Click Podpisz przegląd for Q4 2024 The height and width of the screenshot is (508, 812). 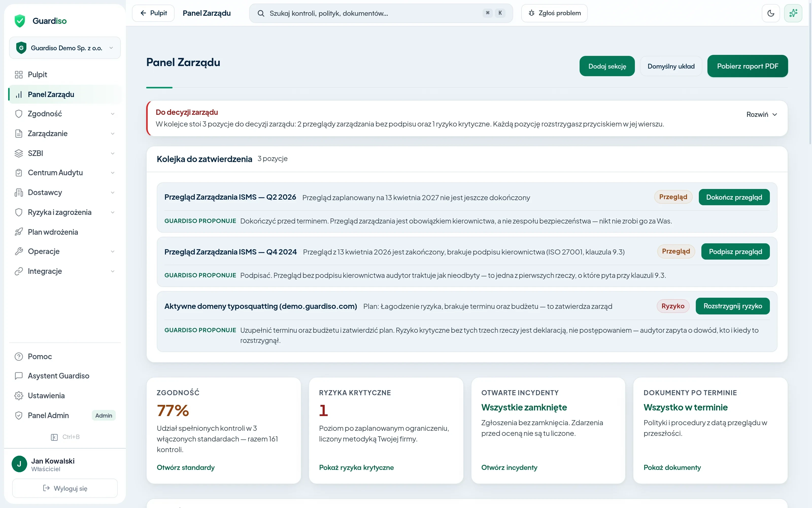[736, 252]
